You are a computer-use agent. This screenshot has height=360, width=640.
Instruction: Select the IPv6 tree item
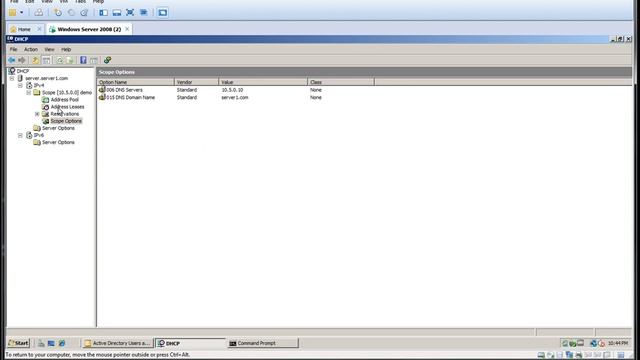[x=39, y=135]
